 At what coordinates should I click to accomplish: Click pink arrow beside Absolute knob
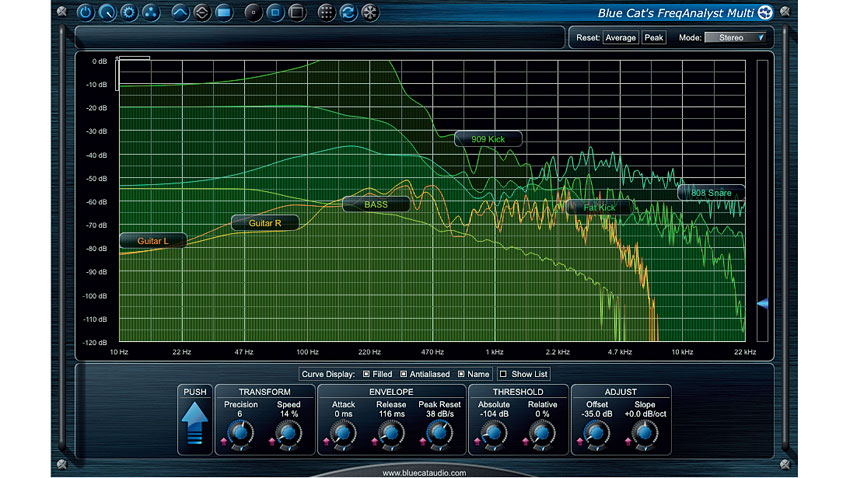(x=477, y=442)
